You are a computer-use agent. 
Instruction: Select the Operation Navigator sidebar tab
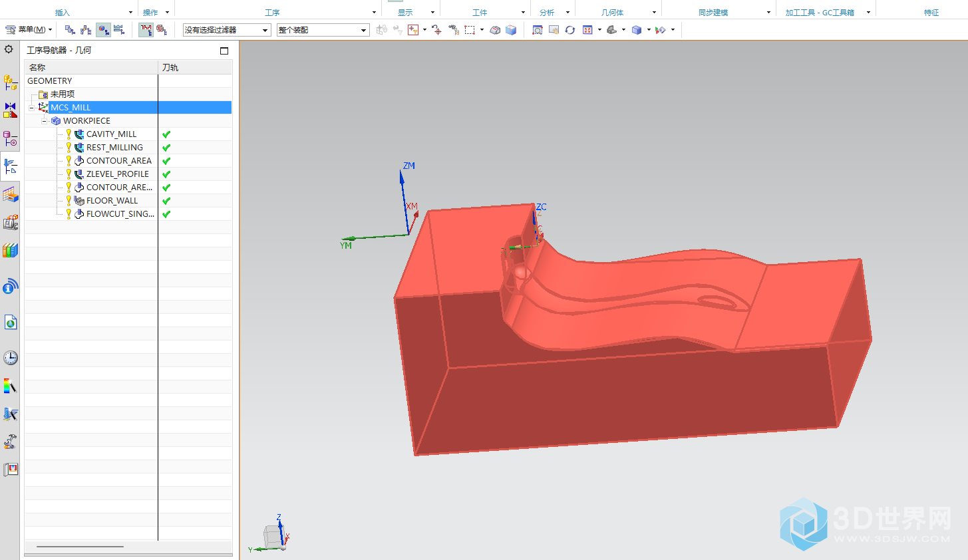click(10, 166)
